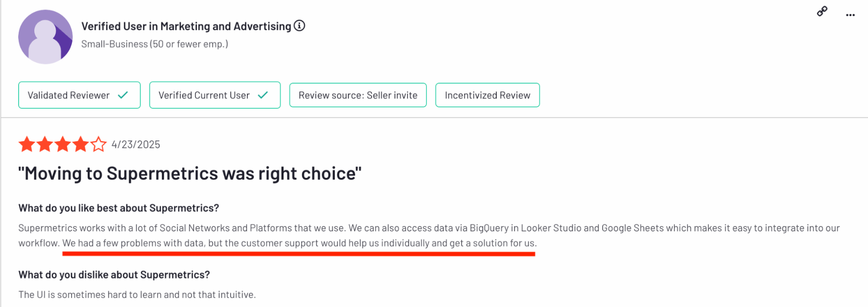The width and height of the screenshot is (868, 307).
Task: Toggle the Validated Reviewer badge
Action: pyautogui.click(x=79, y=95)
